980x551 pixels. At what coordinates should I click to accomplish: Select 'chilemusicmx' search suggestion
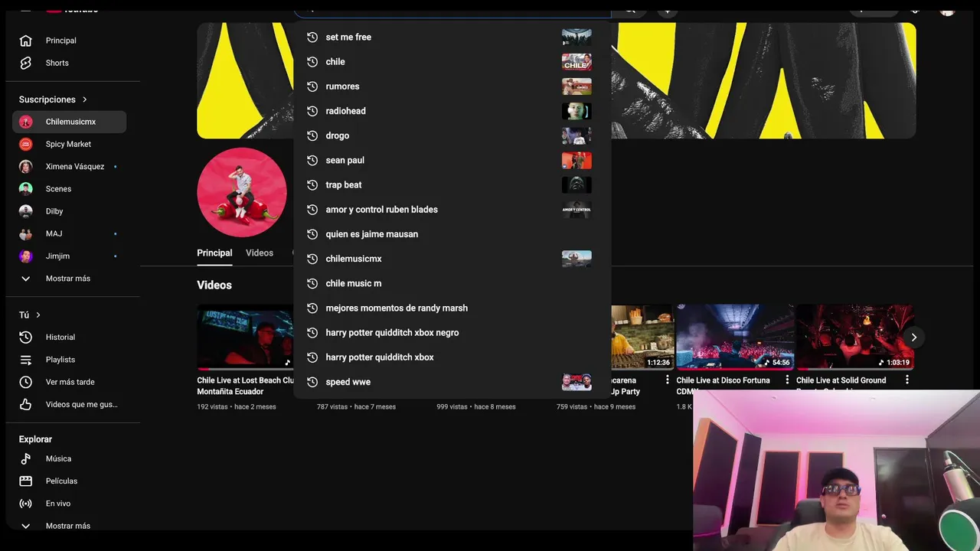click(452, 259)
